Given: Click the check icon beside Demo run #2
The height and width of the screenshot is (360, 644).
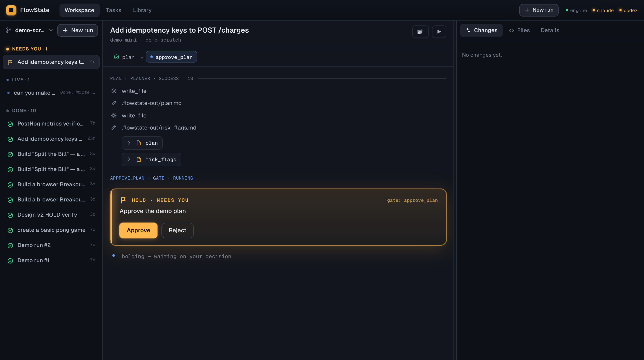Looking at the screenshot, I should (x=10, y=245).
